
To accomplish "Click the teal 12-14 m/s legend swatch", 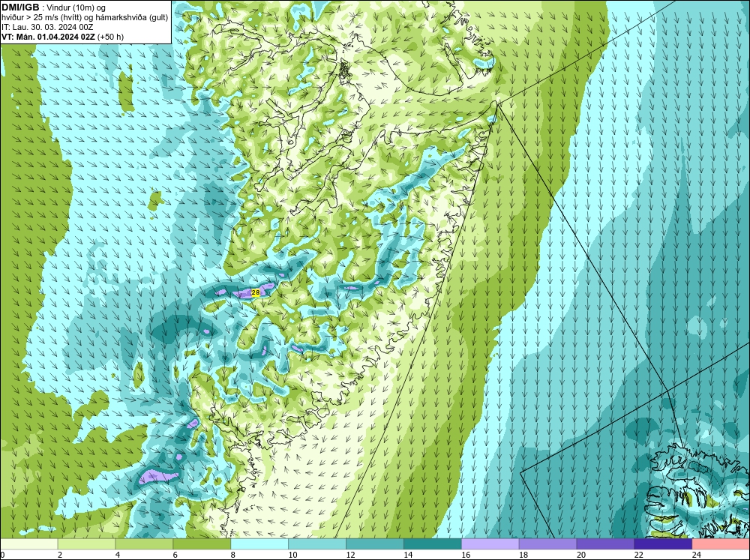I will tap(375, 544).
